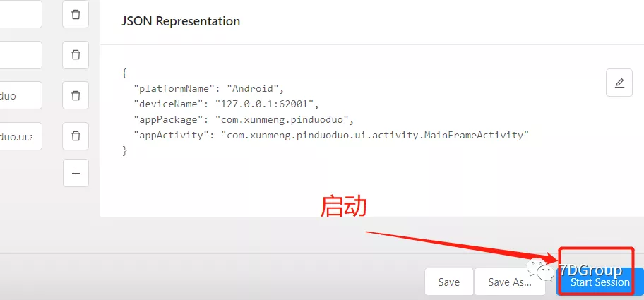Click the JSON Representation heading
Image resolution: width=644 pixels, height=300 pixels.
[181, 21]
